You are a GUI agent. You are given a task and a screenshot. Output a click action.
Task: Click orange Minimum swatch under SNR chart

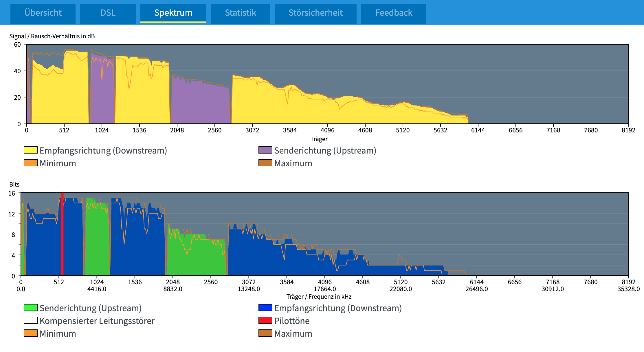pos(31,163)
